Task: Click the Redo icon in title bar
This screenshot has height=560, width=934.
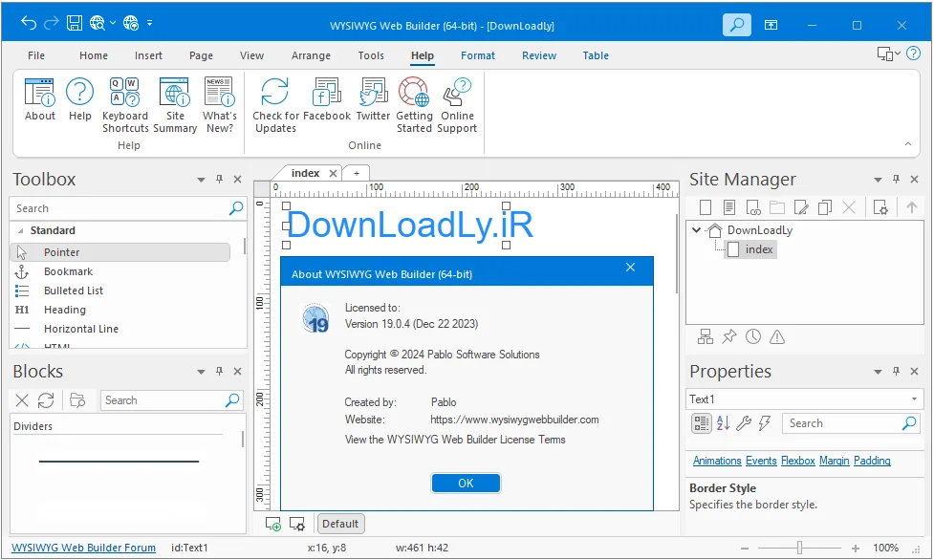Action: point(52,23)
